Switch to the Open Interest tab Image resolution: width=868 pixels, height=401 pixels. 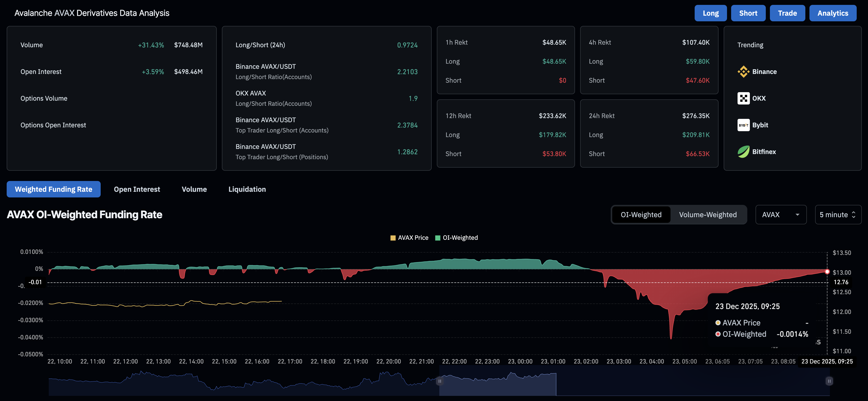pyautogui.click(x=137, y=189)
